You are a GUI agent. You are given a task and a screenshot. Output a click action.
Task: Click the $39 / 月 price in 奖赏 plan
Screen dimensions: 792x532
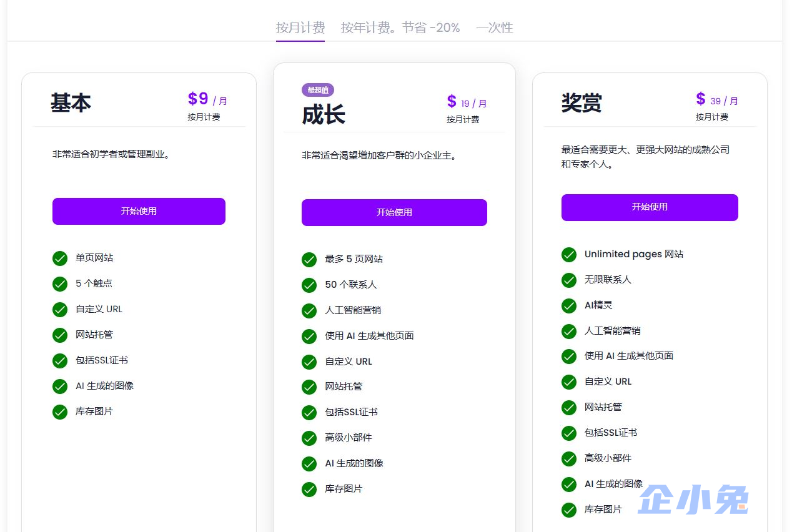point(717,100)
